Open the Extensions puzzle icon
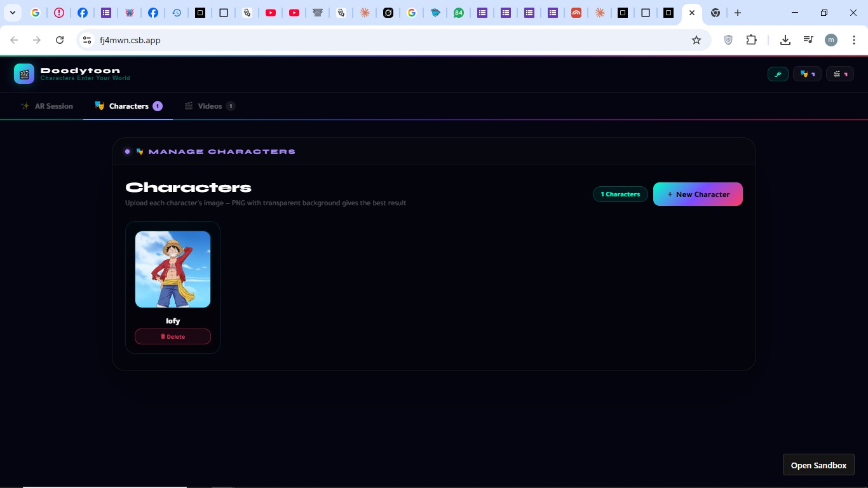Viewport: 868px width, 488px height. 752,40
